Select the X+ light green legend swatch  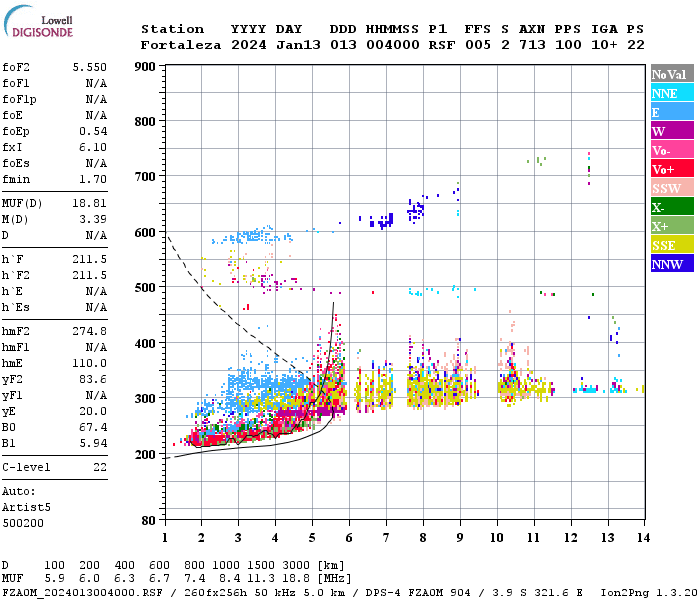point(672,225)
